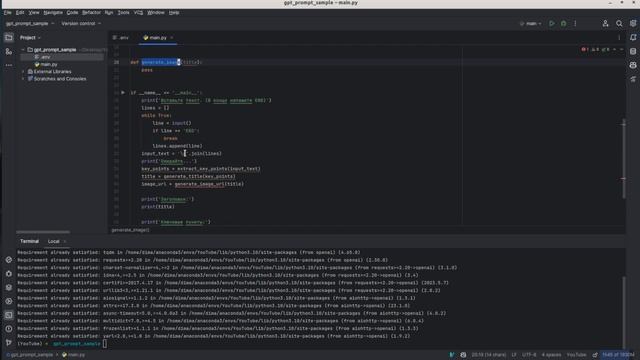Open the Python Console layers icon in left strip
Screen dimensions: 640x360
(9, 287)
